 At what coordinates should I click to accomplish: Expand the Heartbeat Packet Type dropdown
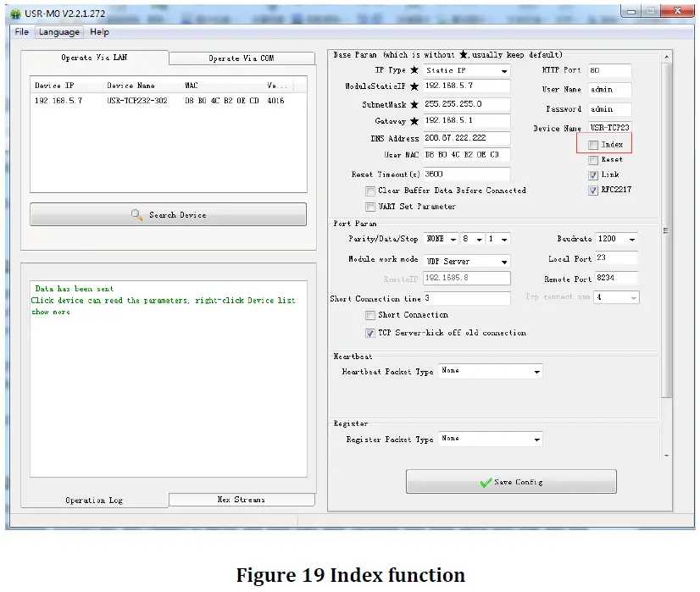536,372
